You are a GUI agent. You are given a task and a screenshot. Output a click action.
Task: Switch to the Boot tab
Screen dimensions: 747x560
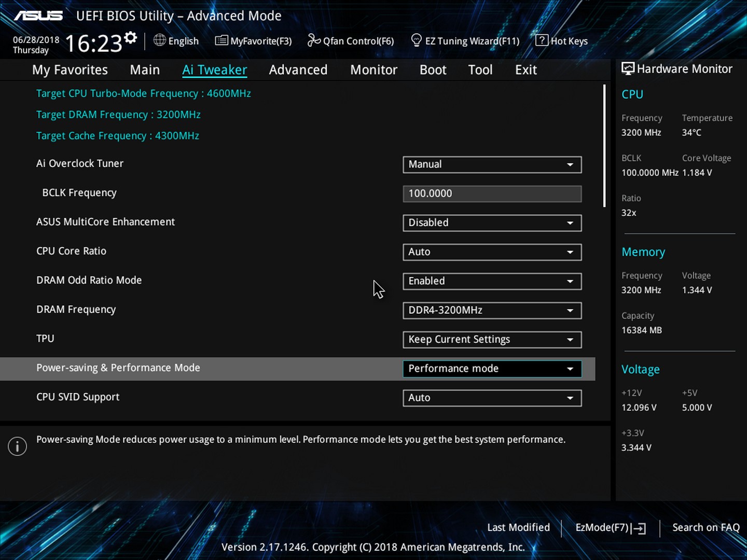click(x=433, y=70)
